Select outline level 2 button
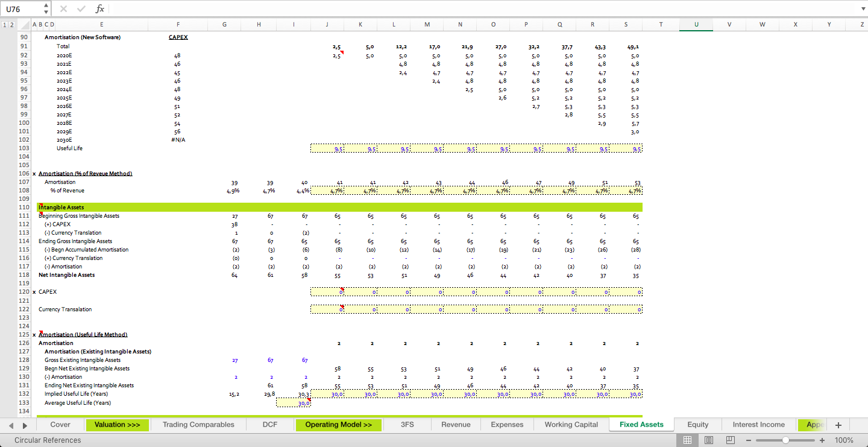 pos(12,24)
